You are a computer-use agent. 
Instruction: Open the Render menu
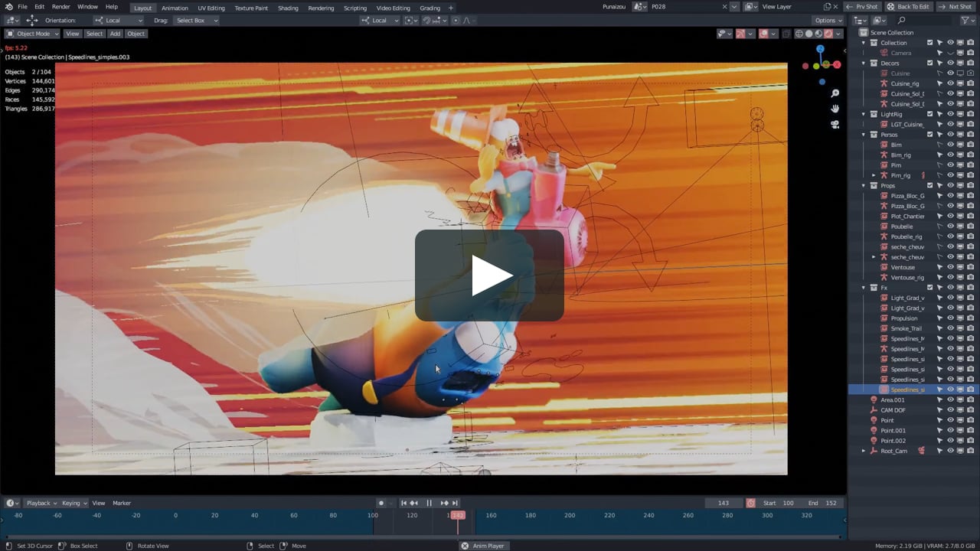click(60, 7)
